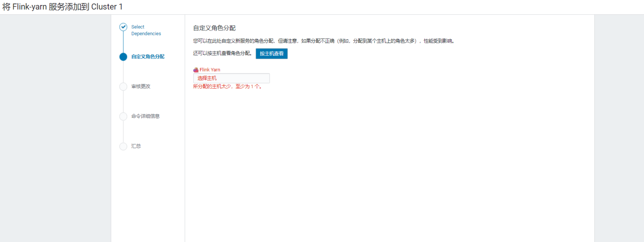
Task: Open the 审核更改 step label
Action: coord(141,86)
